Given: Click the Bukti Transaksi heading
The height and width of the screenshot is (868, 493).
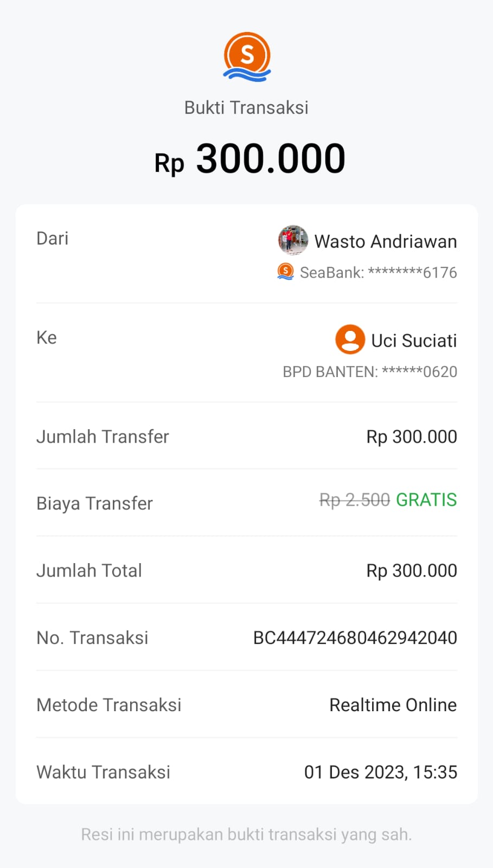Looking at the screenshot, I should [246, 107].
